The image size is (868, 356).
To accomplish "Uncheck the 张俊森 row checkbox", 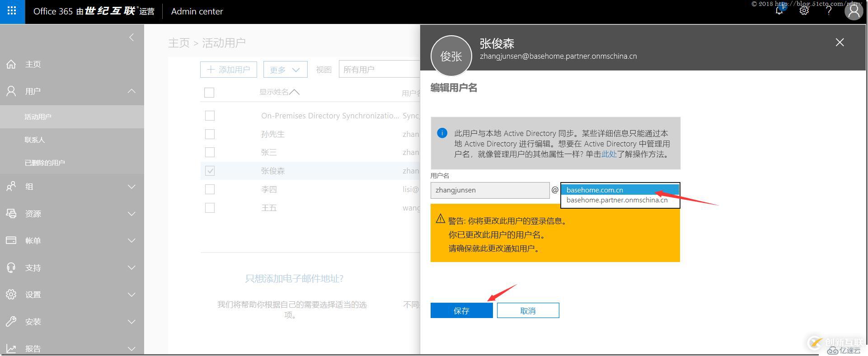I will coord(210,171).
